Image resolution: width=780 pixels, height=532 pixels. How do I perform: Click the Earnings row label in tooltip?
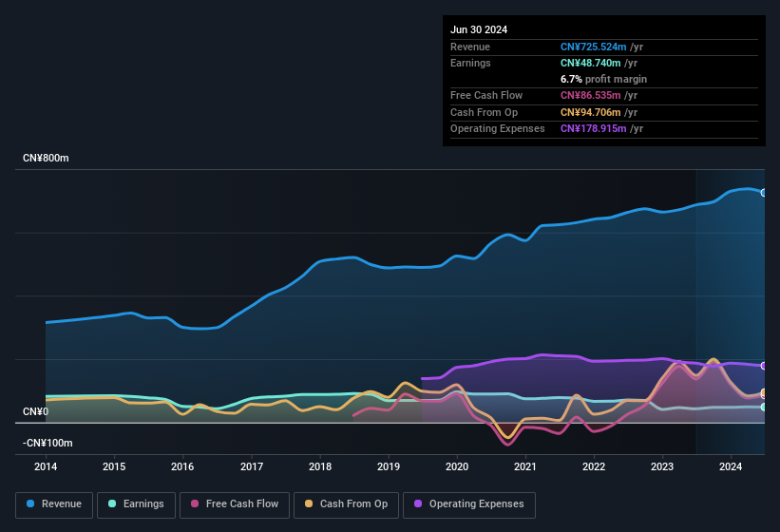point(470,63)
